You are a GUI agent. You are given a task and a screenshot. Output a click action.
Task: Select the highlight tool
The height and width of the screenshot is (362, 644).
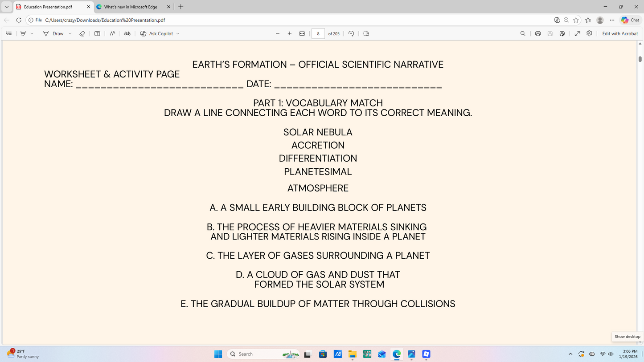pos(23,33)
